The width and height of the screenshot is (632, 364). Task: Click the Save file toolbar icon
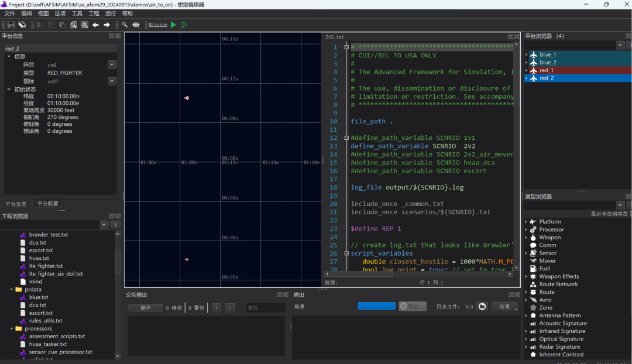click(x=11, y=25)
